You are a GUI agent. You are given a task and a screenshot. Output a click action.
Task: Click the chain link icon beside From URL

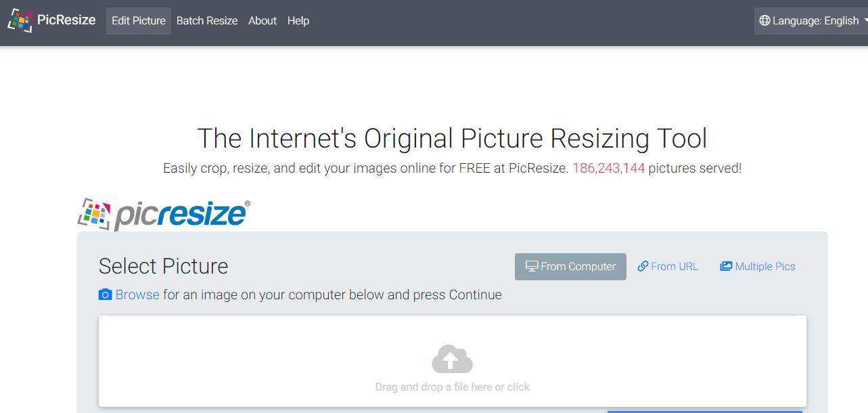pos(643,267)
